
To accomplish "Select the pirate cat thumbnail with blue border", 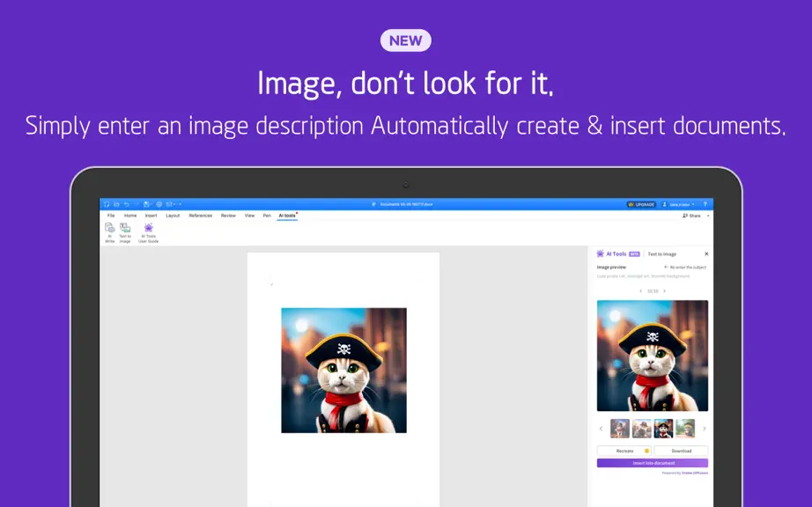I will click(663, 429).
